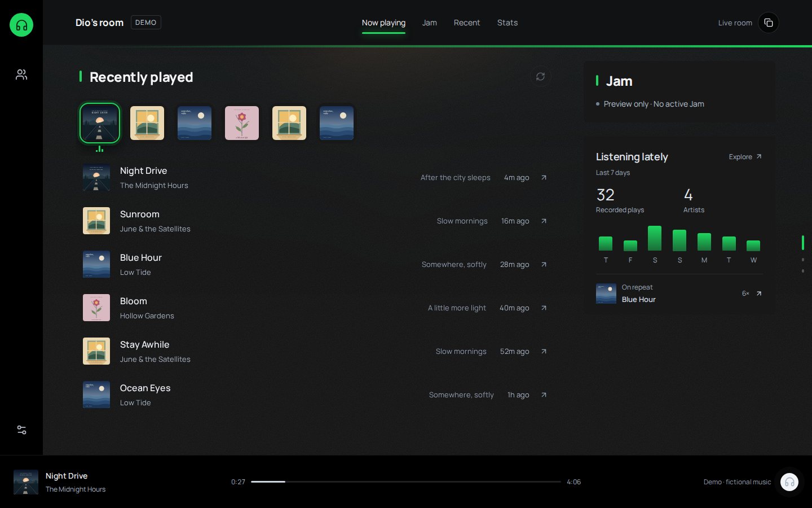Click the '32' Recorded plays count

[x=606, y=195]
